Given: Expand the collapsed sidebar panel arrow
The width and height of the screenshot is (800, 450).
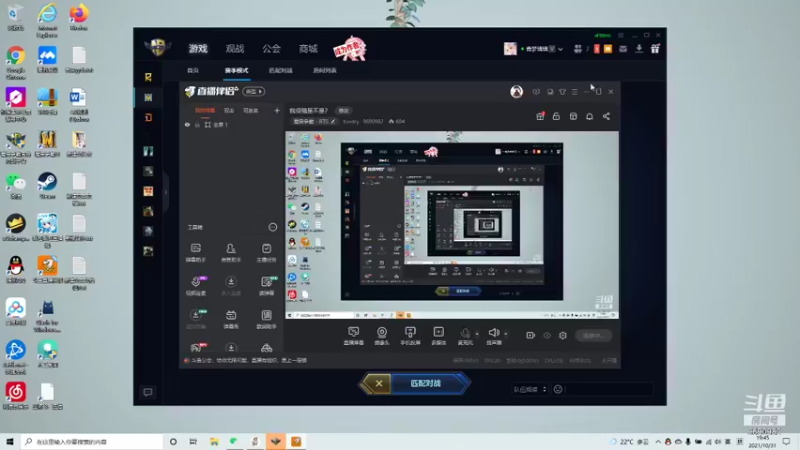Looking at the screenshot, I should click(166, 192).
